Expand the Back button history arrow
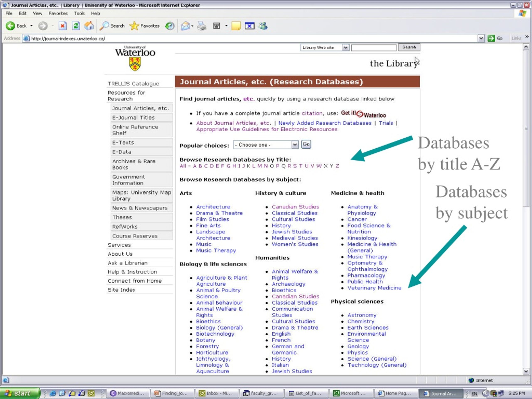This screenshot has height=399, width=532. click(31, 26)
